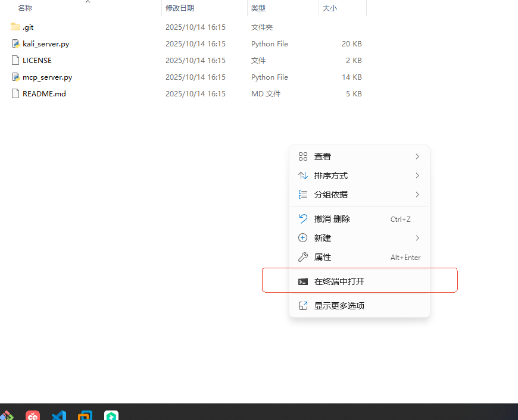518x420 pixels.
Task: Click the .git folder icon
Action: pyautogui.click(x=15, y=27)
